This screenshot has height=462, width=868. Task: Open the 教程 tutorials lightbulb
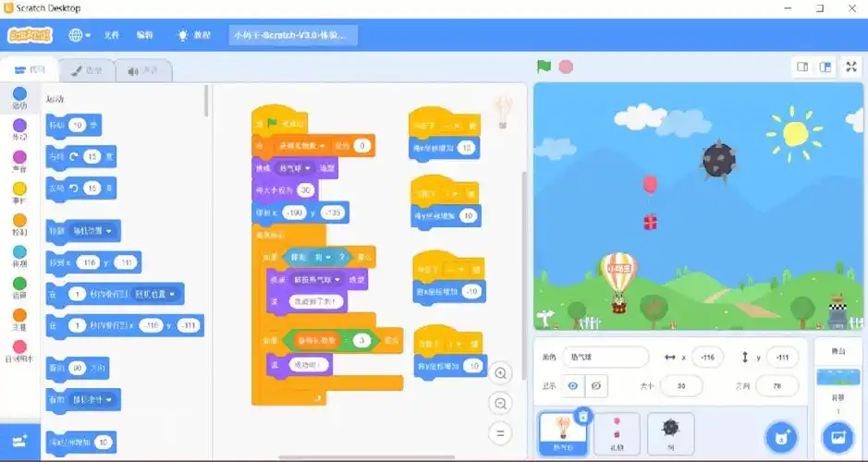click(x=194, y=35)
